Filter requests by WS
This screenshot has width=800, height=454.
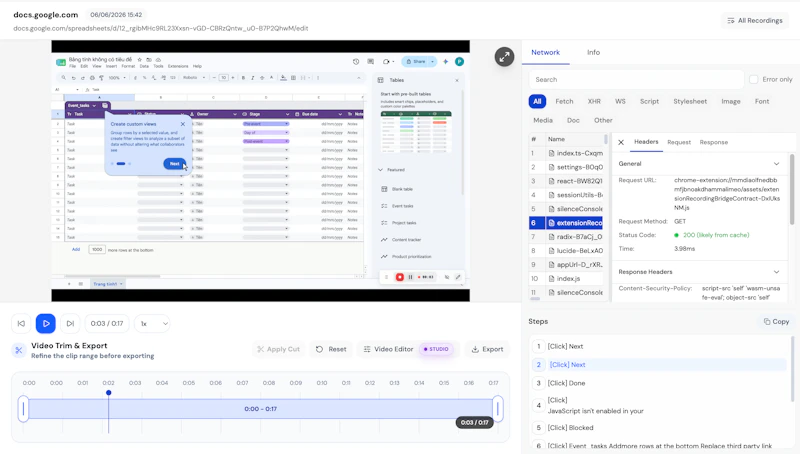click(x=620, y=102)
